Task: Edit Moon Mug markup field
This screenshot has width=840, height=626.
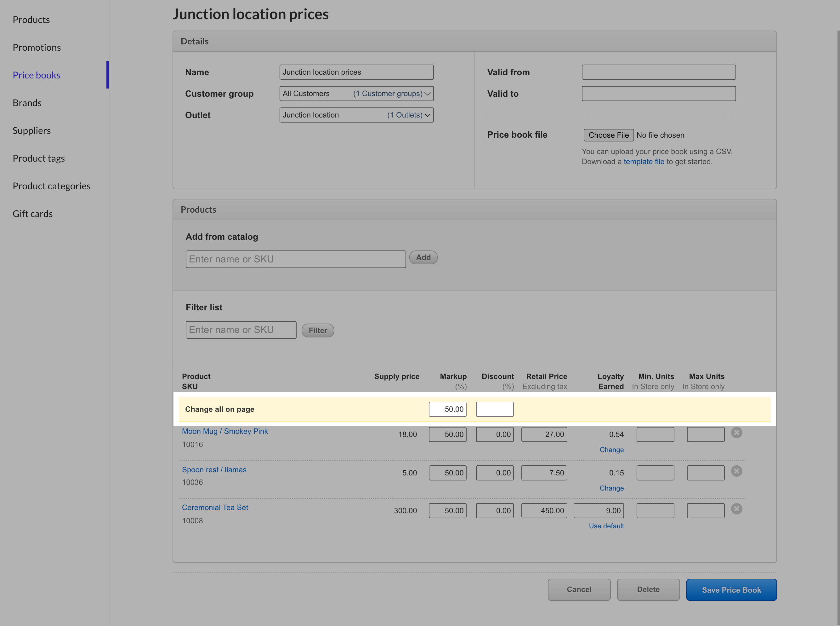Action: coord(447,434)
